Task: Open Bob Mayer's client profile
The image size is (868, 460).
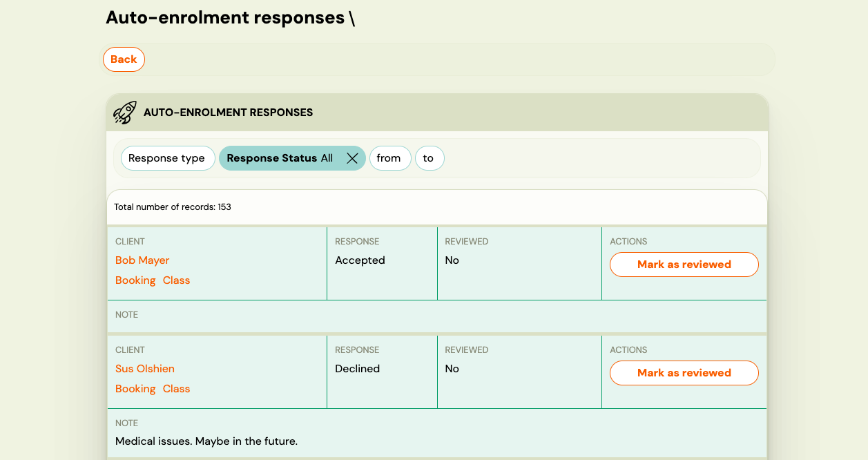Action: tap(142, 260)
